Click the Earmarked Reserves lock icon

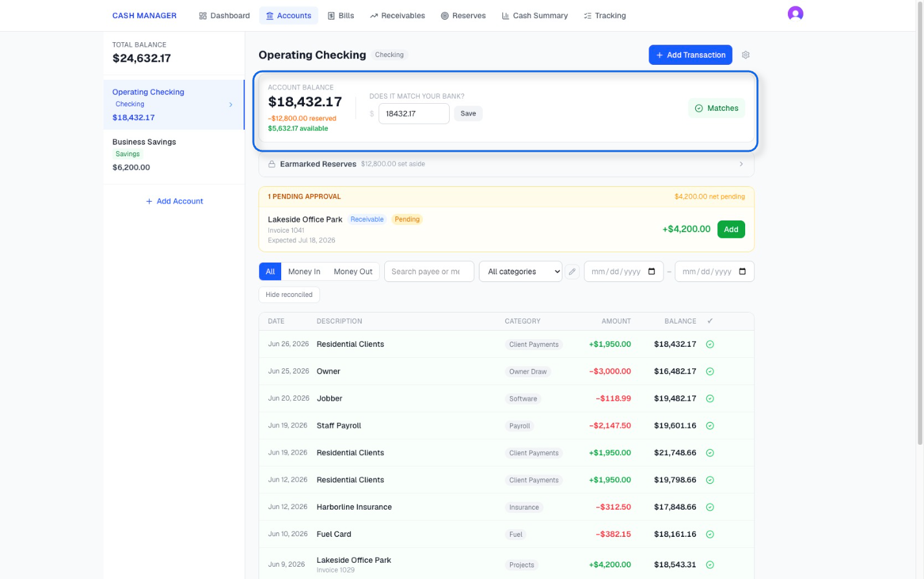pos(272,164)
